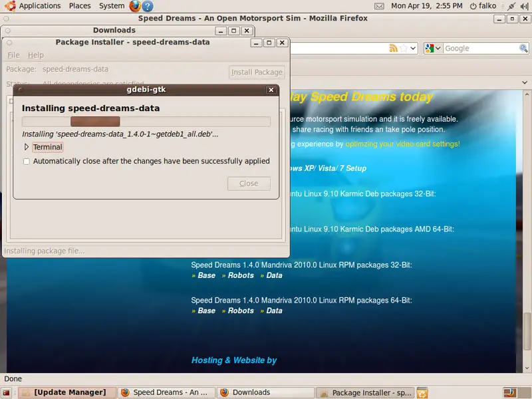Click the falko user name in panel

[487, 6]
